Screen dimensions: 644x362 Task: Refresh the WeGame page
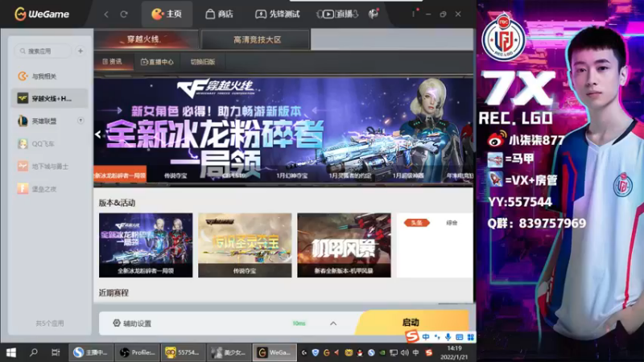[x=124, y=14]
